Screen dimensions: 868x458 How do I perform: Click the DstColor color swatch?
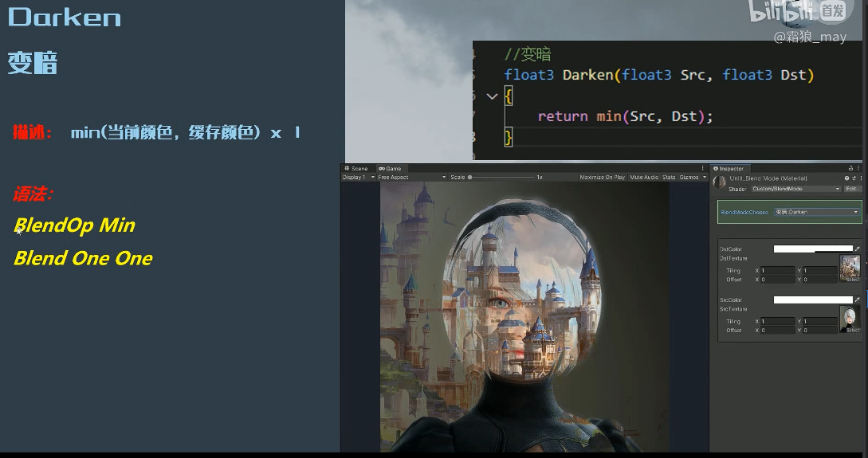[x=813, y=249]
